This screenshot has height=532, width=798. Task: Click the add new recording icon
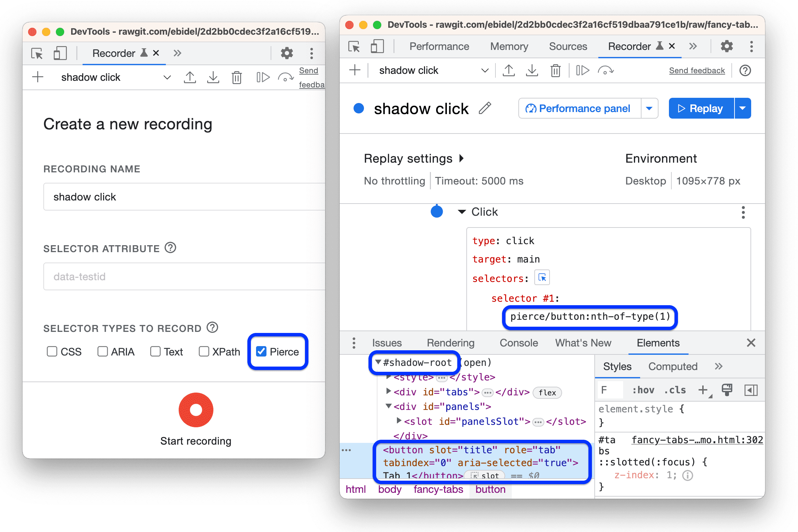pyautogui.click(x=33, y=78)
